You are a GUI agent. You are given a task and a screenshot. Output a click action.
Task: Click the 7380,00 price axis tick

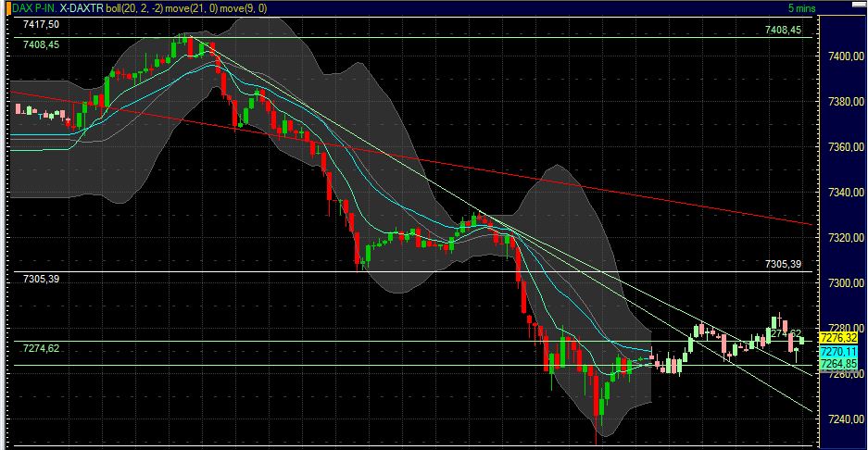pos(846,102)
